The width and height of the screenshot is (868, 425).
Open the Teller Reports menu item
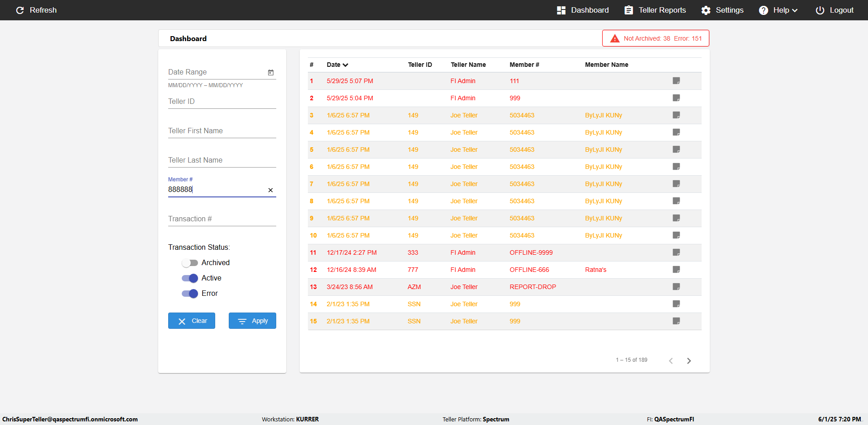point(655,10)
